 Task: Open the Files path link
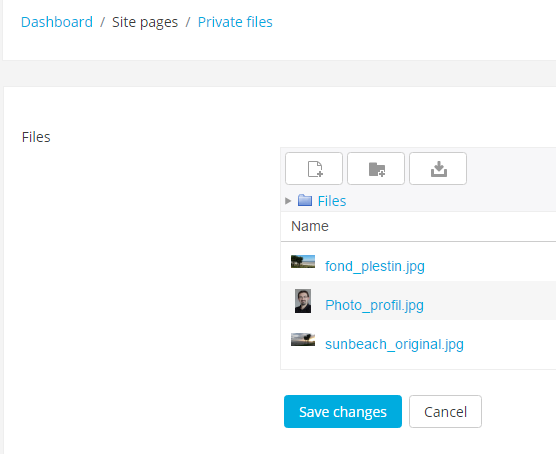click(332, 201)
